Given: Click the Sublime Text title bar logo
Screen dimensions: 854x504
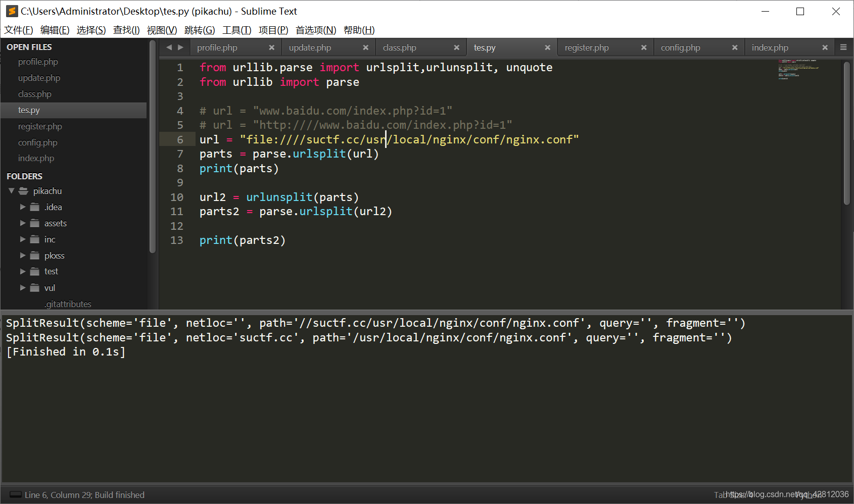Looking at the screenshot, I should click(x=12, y=11).
